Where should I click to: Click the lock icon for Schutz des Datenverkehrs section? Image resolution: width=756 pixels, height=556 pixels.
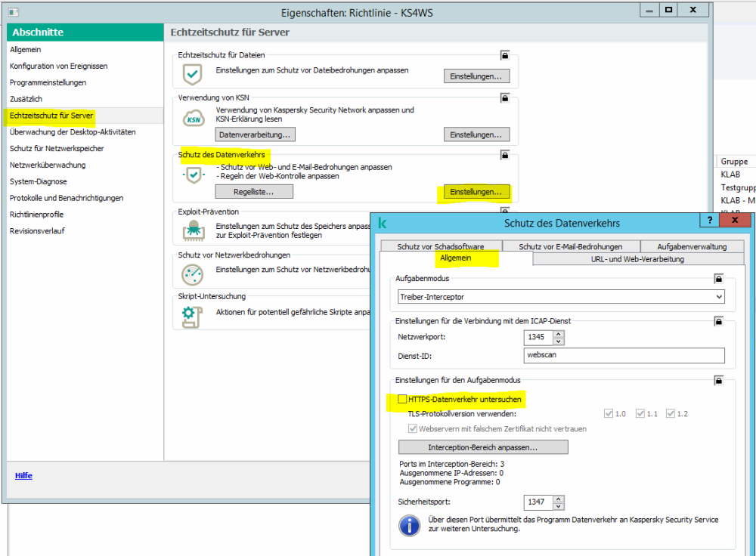pyautogui.click(x=504, y=155)
